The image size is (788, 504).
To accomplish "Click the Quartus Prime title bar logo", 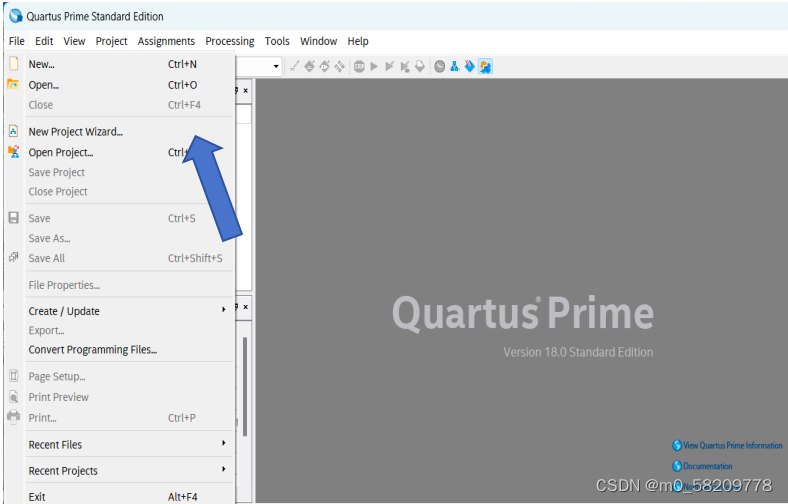I will click(16, 16).
